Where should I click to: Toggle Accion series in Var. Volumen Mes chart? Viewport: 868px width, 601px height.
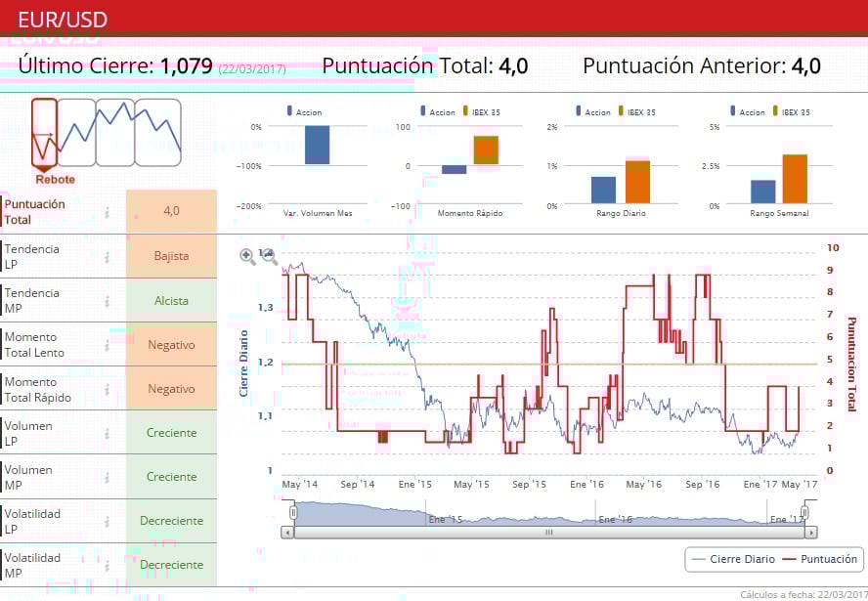click(304, 112)
